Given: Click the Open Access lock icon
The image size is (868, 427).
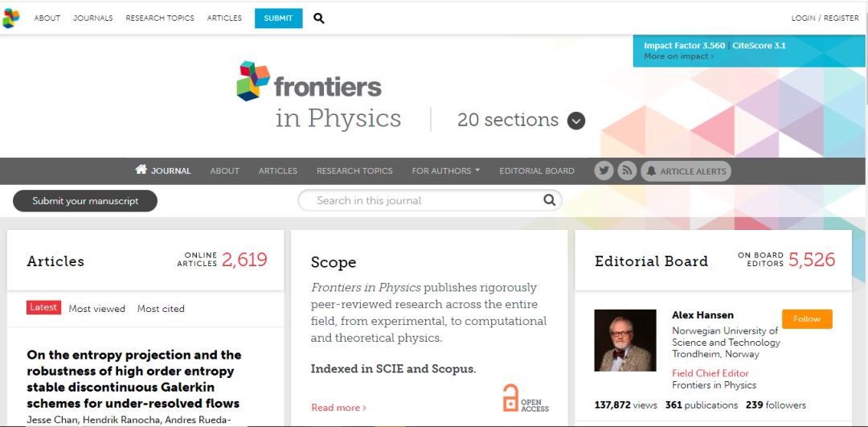Looking at the screenshot, I should pos(510,398).
